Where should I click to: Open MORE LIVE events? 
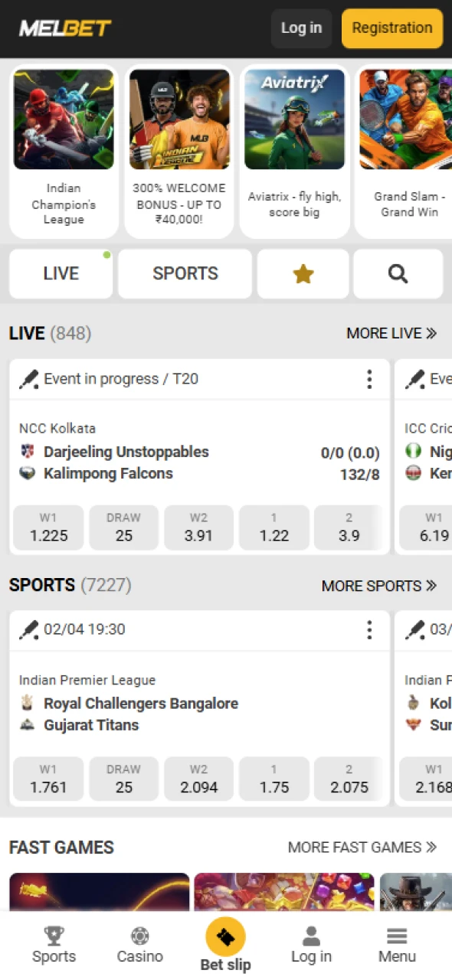(391, 333)
